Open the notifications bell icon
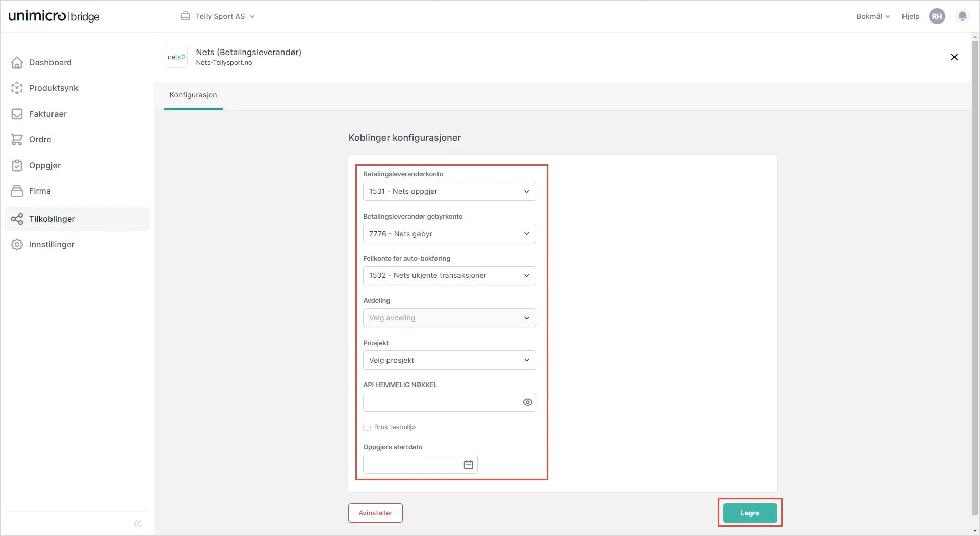 (x=962, y=16)
